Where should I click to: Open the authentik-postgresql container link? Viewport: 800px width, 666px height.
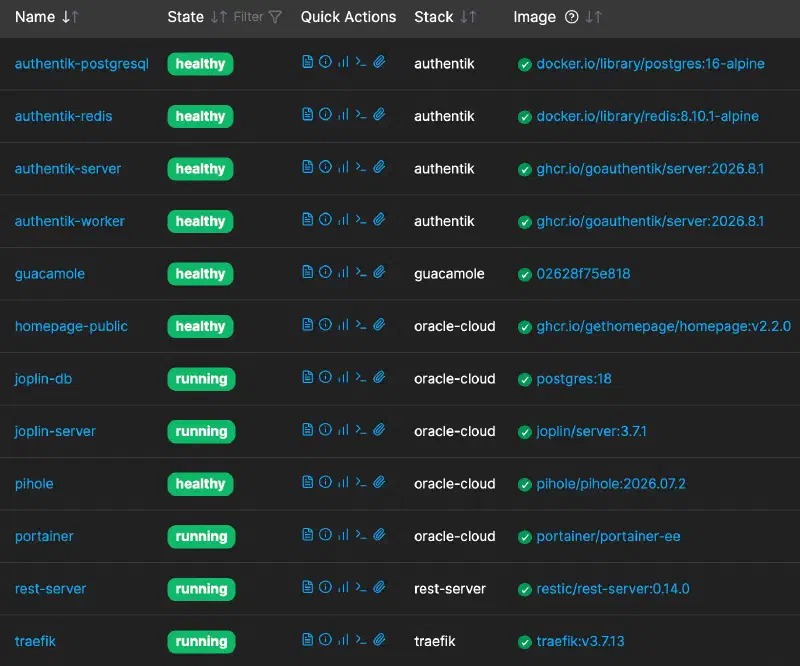pyautogui.click(x=82, y=64)
